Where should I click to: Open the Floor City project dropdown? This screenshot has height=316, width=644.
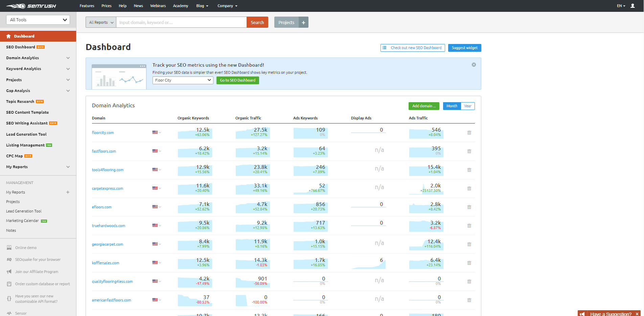click(183, 80)
